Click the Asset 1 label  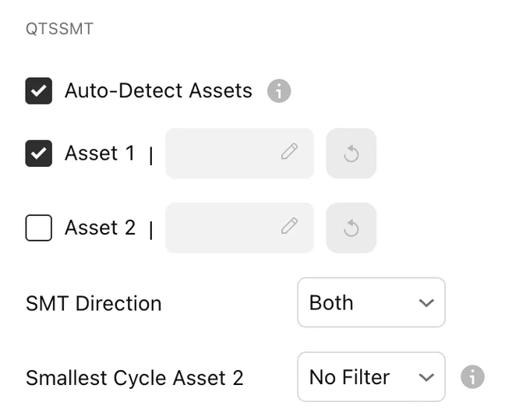[x=100, y=153]
